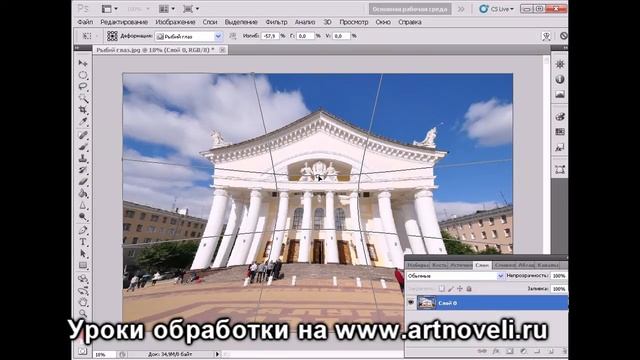Viewport: 640px width, 360px height.
Task: Open the View Extras dropdown in application bar
Action: tap(110, 9)
